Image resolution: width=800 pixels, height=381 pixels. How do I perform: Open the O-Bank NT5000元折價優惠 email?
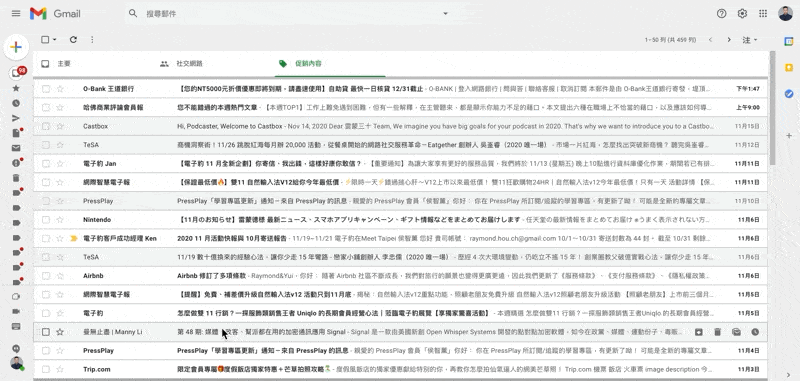(x=401, y=89)
